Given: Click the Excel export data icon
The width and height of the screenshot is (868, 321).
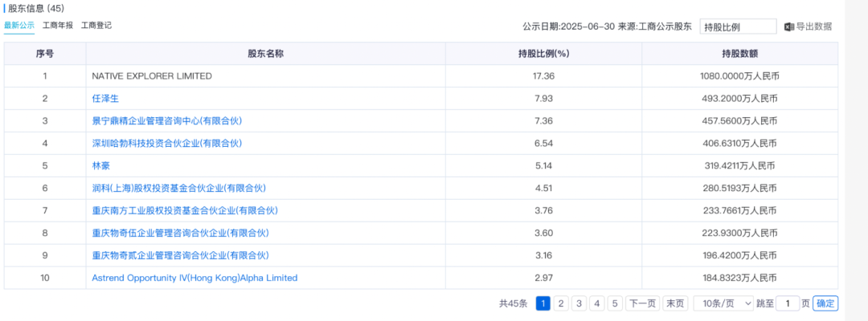Looking at the screenshot, I should [x=789, y=26].
